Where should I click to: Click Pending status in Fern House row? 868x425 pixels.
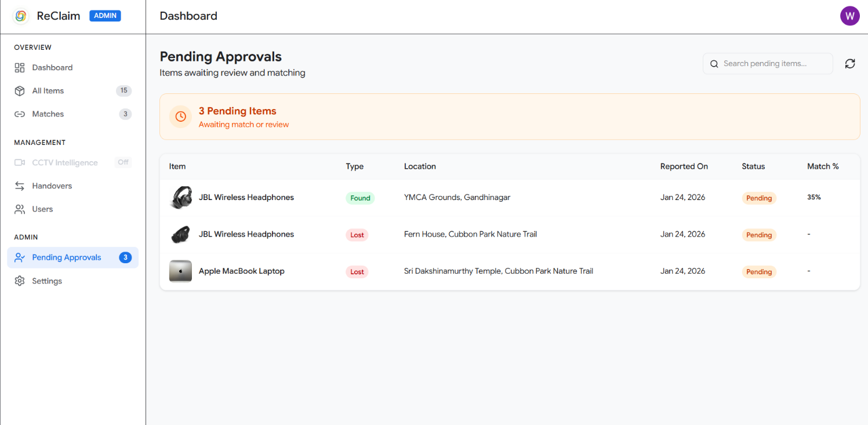point(759,235)
